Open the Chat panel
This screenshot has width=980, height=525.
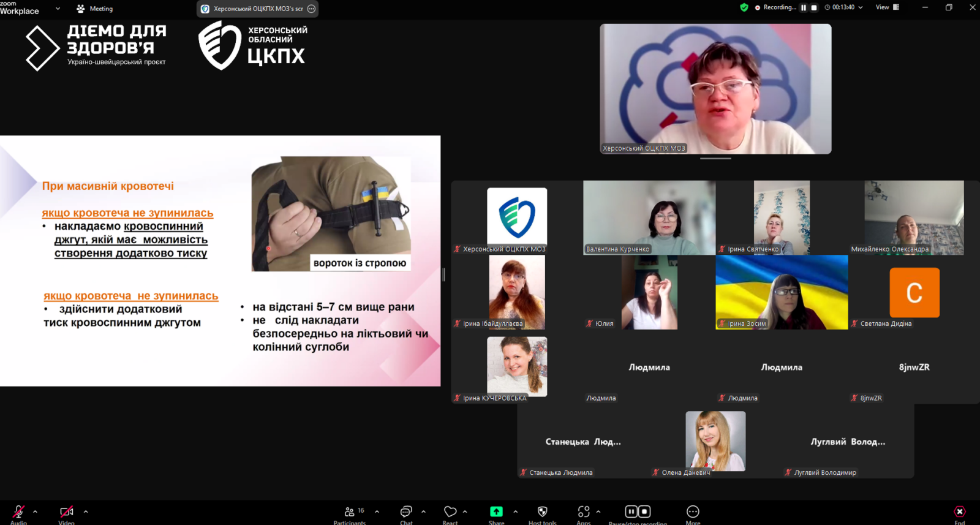pos(406,512)
